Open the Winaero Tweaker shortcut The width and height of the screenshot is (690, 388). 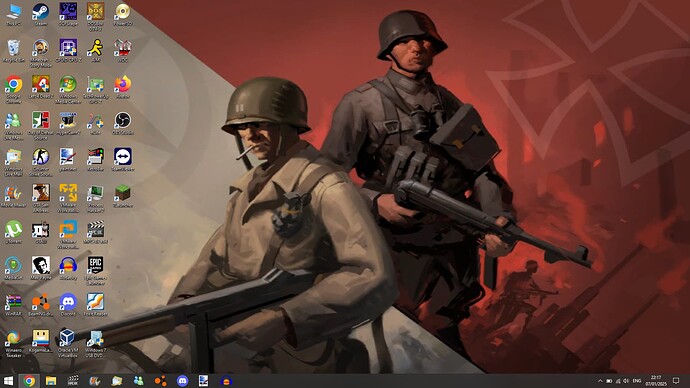(14, 343)
